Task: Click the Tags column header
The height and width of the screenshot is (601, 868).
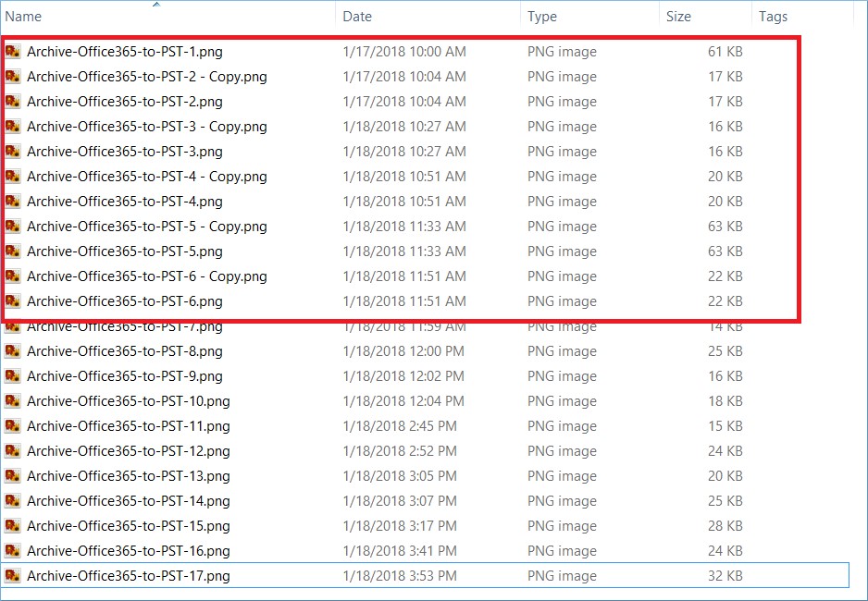Action: (773, 16)
